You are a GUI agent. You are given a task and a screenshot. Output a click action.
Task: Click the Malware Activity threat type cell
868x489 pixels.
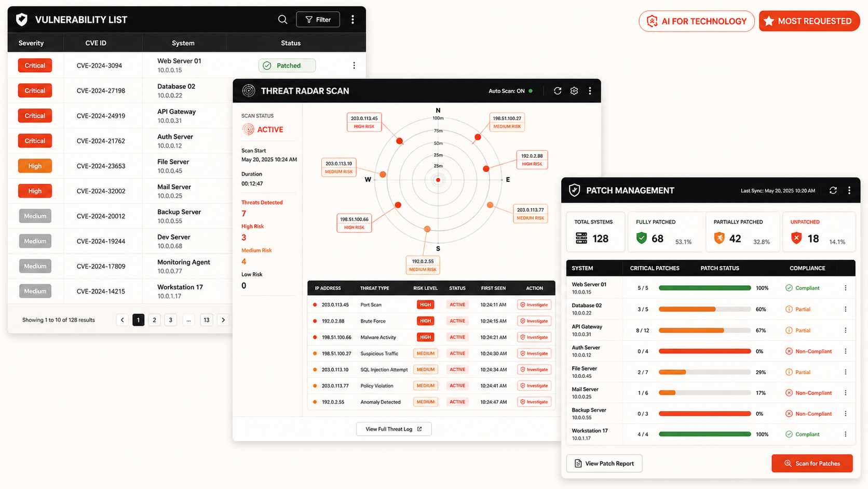coord(378,337)
